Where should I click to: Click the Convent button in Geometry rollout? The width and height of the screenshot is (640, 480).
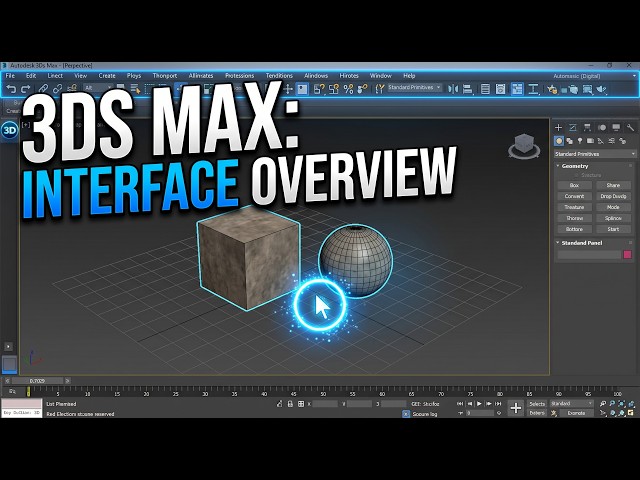pyautogui.click(x=574, y=196)
